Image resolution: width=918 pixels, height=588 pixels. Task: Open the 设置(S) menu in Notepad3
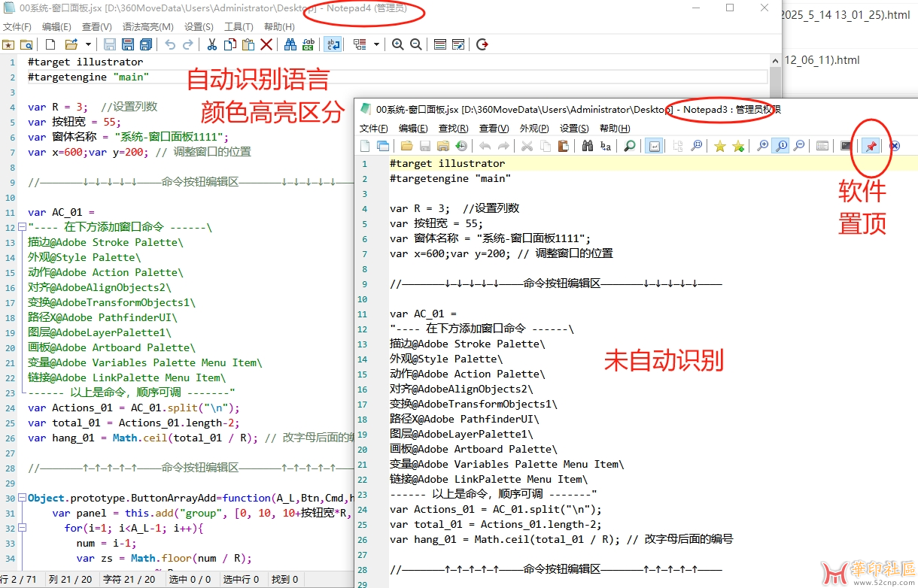pyautogui.click(x=574, y=129)
